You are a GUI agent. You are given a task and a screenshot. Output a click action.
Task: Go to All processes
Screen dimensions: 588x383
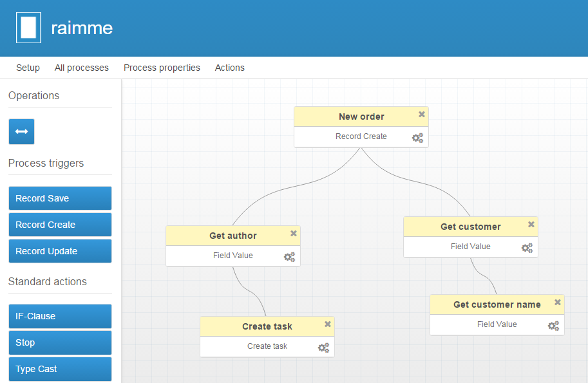coord(82,68)
